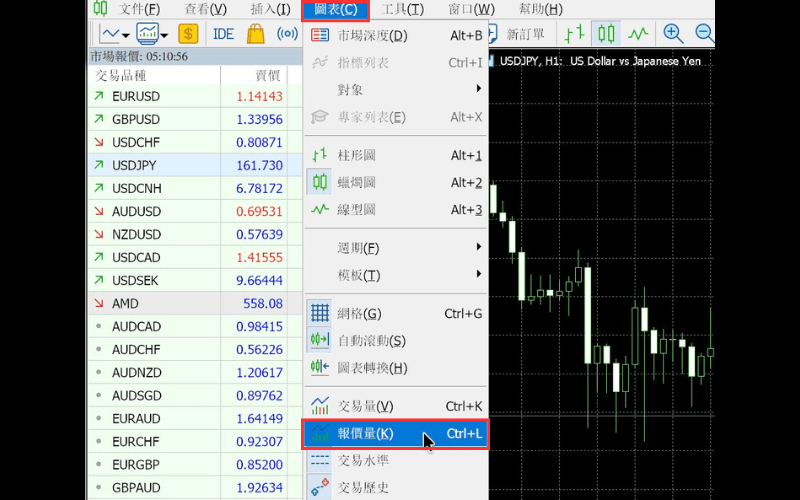This screenshot has height=500, width=800.
Task: Select the GBPUSD symbol row
Action: [x=195, y=119]
